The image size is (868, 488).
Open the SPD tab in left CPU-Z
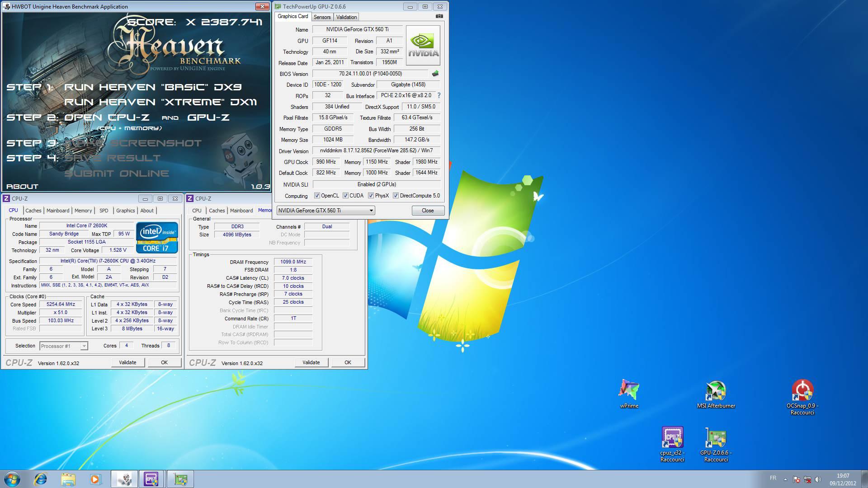[104, 211]
